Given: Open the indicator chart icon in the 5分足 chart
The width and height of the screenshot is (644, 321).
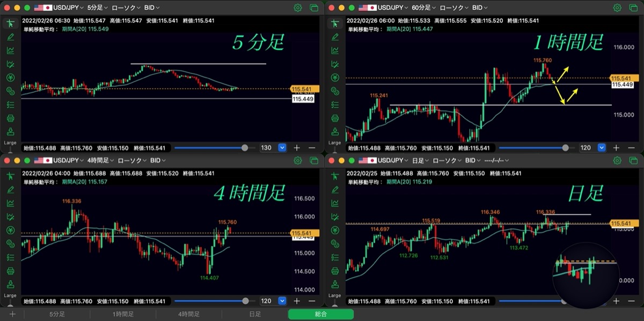Looking at the screenshot, I should [11, 50].
